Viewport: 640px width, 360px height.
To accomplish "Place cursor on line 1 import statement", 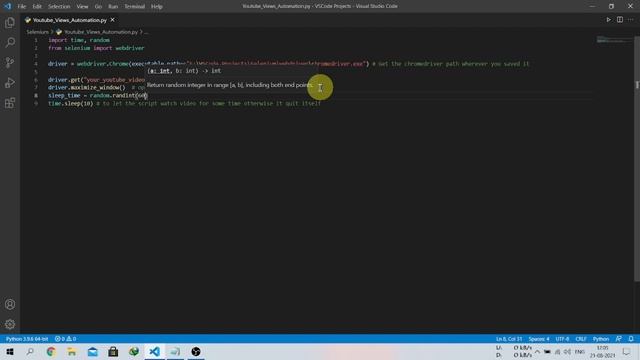I will coord(79,40).
